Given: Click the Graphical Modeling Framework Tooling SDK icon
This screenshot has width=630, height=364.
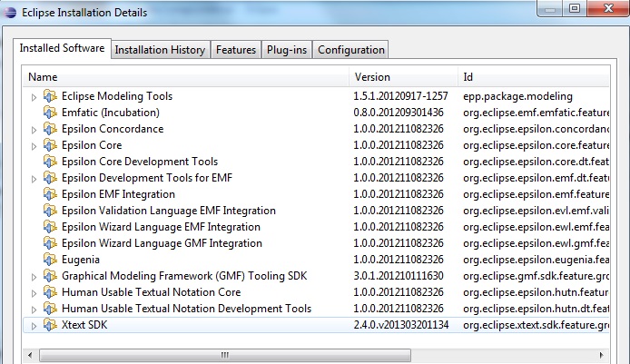Looking at the screenshot, I should [50, 276].
